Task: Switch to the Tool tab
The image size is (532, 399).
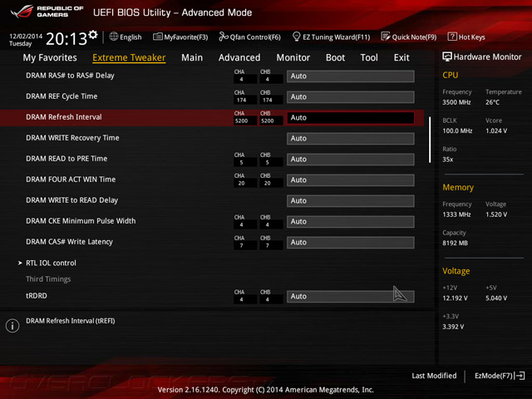Action: (369, 57)
